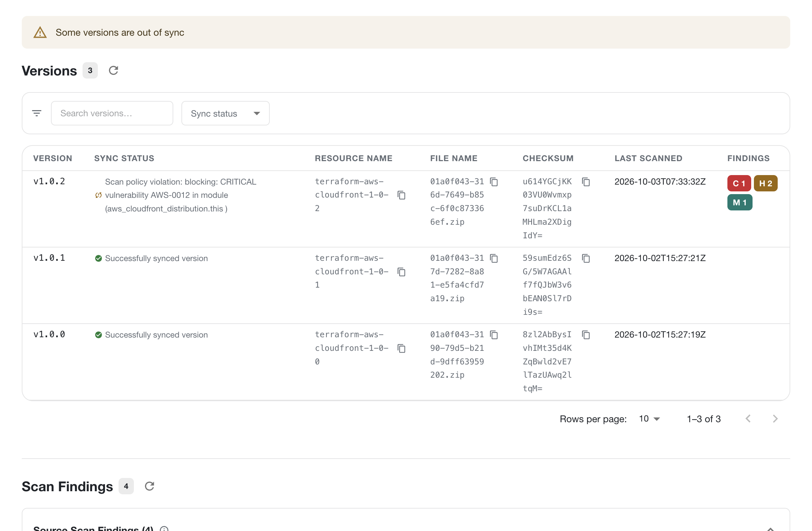This screenshot has width=812, height=531.
Task: Click v1.0.0 green synced check icon
Action: [x=98, y=335]
